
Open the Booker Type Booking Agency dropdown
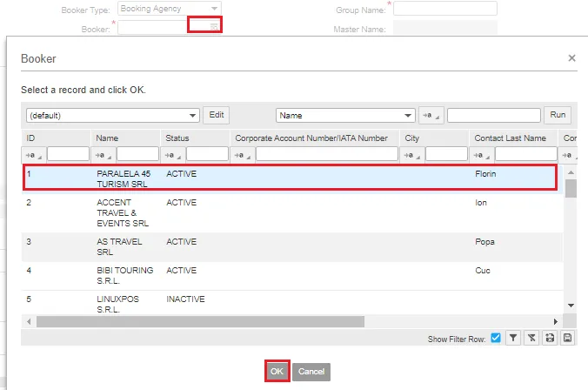pyautogui.click(x=169, y=9)
